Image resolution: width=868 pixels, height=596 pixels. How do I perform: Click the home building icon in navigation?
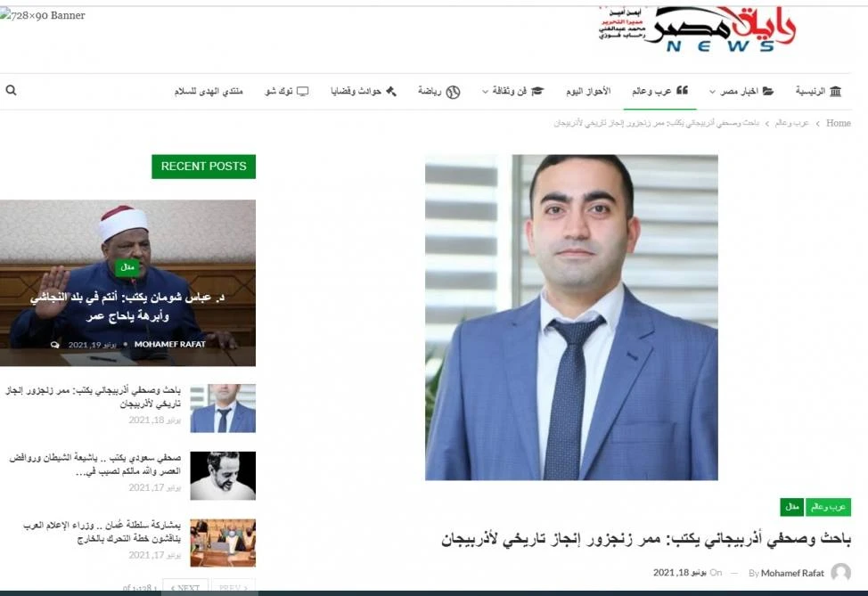[835, 91]
